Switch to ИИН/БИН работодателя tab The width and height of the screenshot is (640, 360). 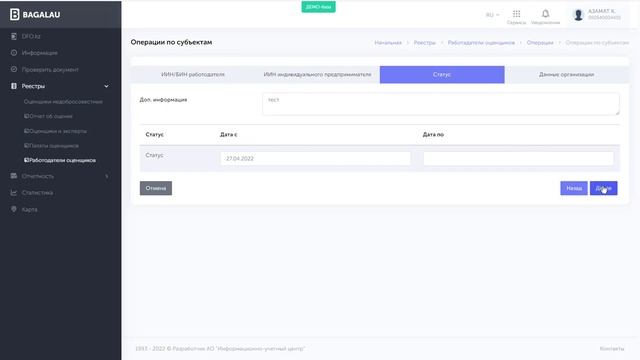click(193, 75)
